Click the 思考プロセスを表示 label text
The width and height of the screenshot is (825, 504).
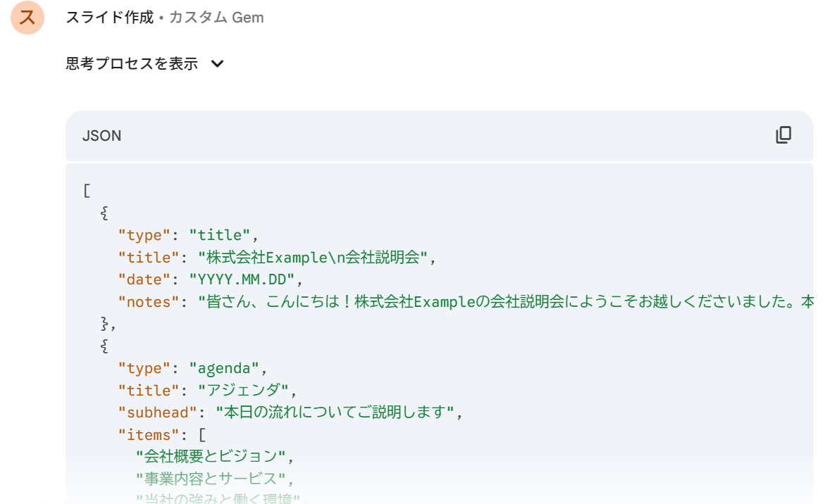[132, 64]
